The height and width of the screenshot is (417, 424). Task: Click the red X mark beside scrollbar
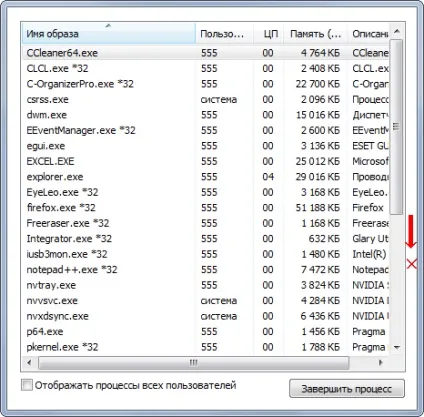point(412,264)
